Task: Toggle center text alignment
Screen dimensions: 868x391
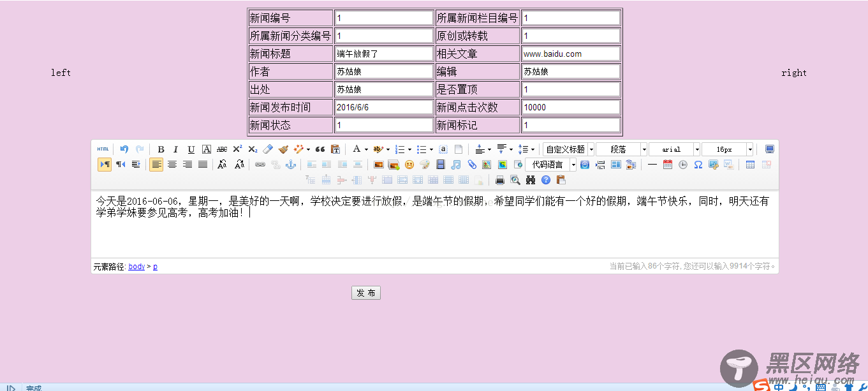Action: (172, 165)
